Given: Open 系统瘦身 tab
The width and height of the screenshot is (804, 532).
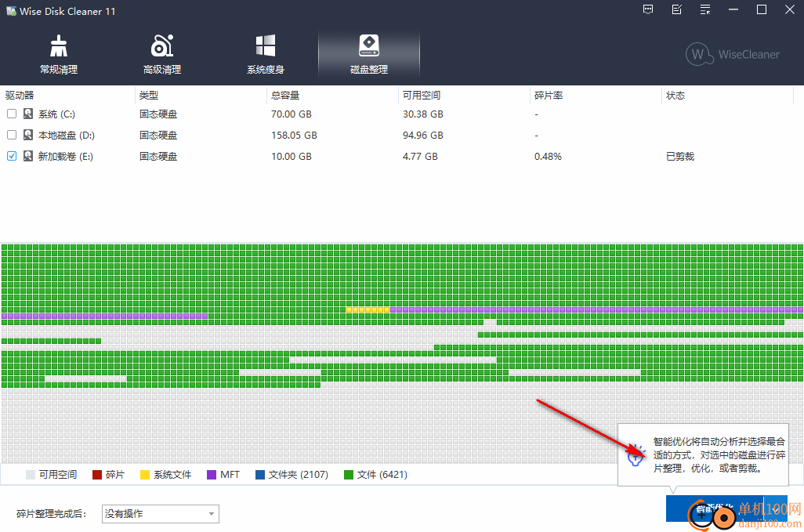Looking at the screenshot, I should coord(266,55).
